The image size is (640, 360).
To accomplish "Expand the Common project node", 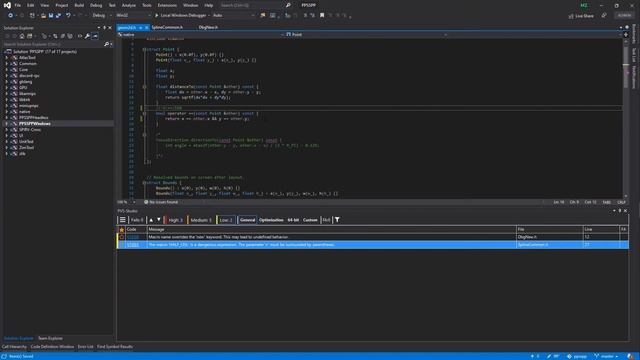I will pyautogui.click(x=7, y=64).
